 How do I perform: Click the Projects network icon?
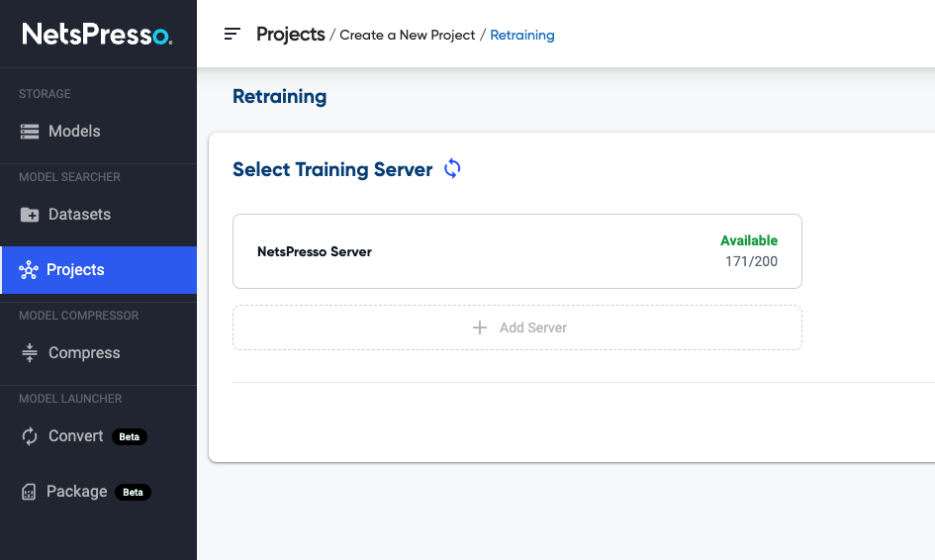tap(28, 270)
